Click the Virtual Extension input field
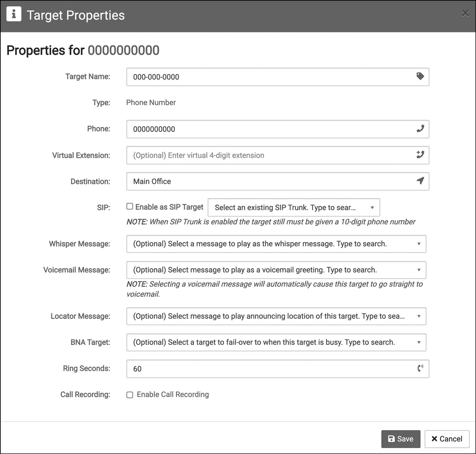Image resolution: width=476 pixels, height=454 pixels. point(254,155)
